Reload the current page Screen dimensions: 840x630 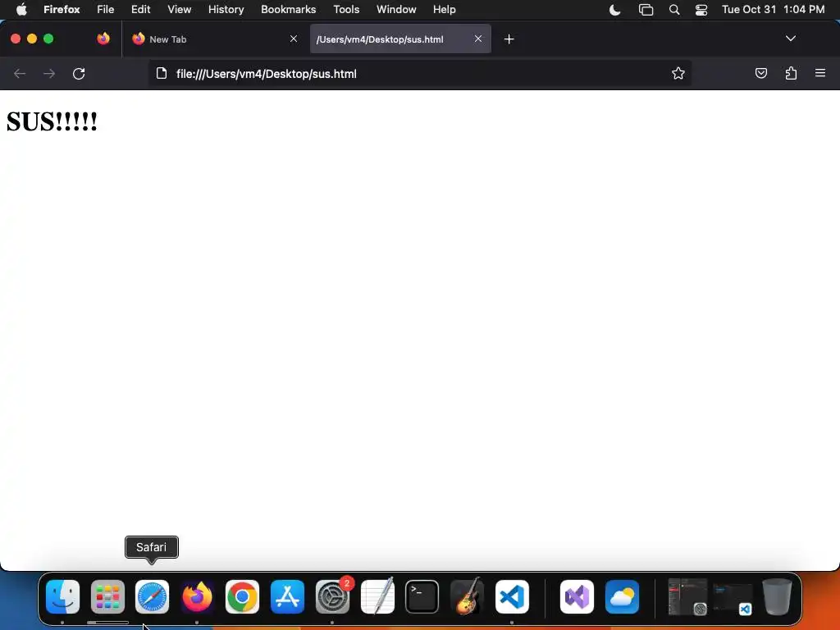[x=79, y=73]
